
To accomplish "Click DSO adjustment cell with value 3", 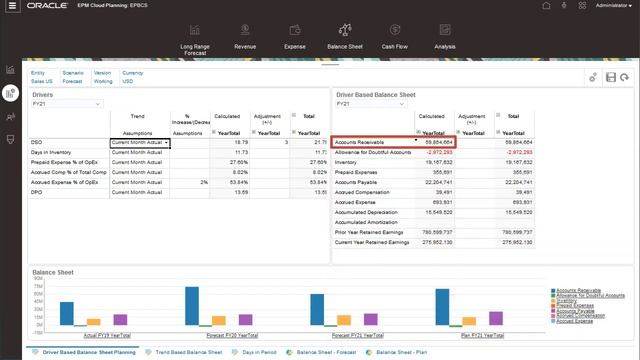I will pyautogui.click(x=270, y=142).
